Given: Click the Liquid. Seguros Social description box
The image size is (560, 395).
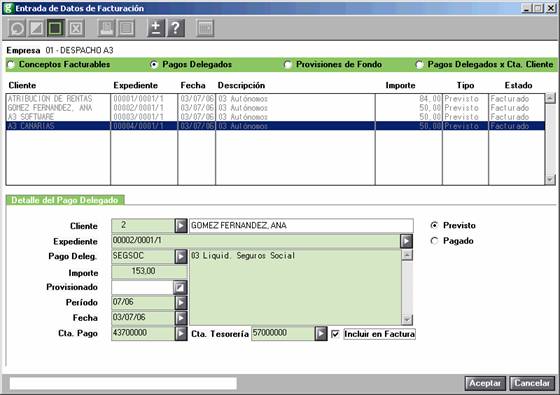Looking at the screenshot, I should (295, 287).
